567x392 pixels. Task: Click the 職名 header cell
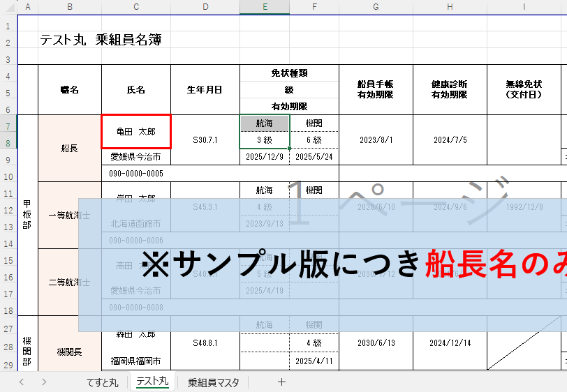70,89
